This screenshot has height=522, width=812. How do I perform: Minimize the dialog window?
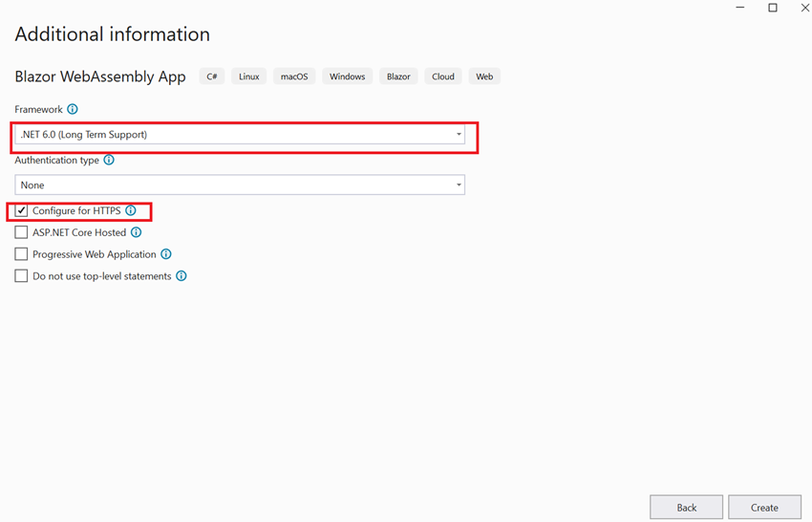click(x=740, y=8)
